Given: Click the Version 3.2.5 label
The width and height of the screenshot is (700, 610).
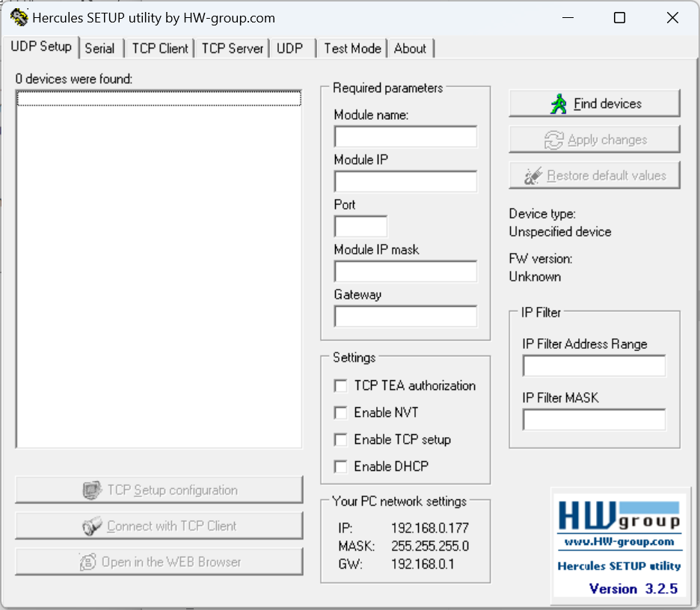Looking at the screenshot, I should (x=633, y=588).
